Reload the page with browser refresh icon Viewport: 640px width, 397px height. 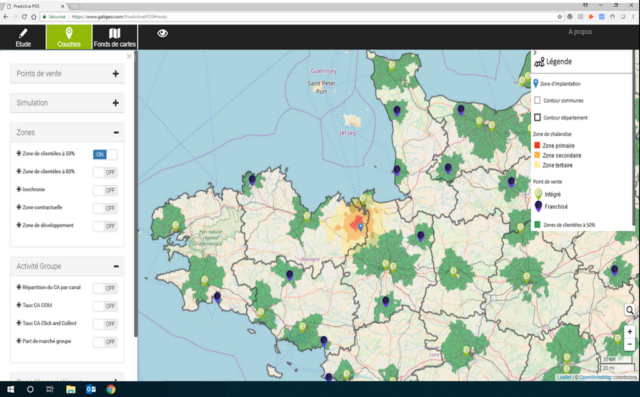coord(24,17)
